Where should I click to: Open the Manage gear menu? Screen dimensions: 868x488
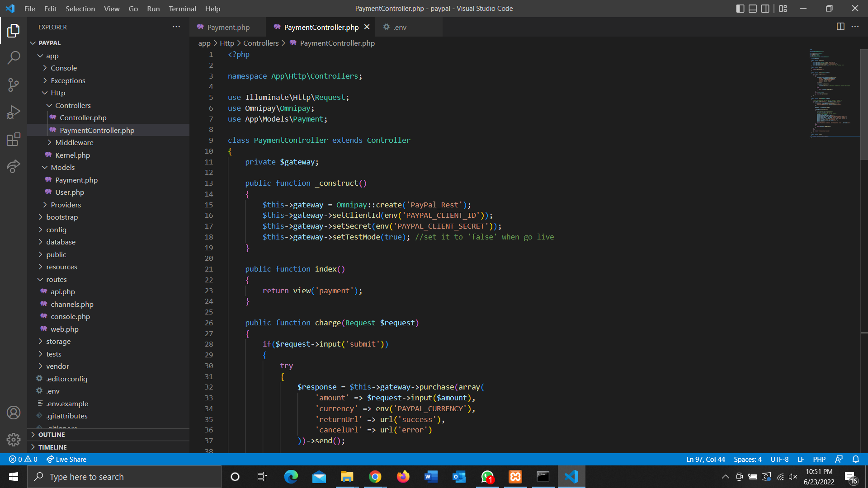tap(14, 439)
